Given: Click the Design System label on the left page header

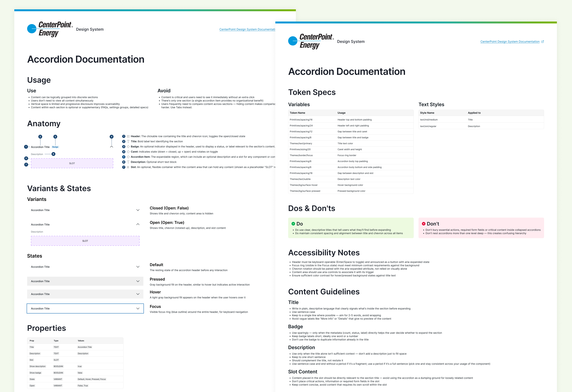Looking at the screenshot, I should [x=90, y=29].
